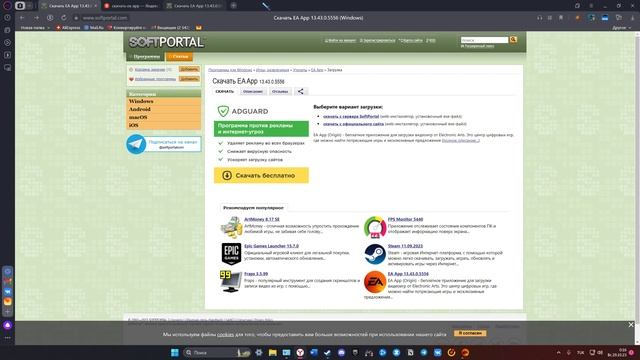Click 'скачать с официального сайта' link
Screen dimensions: 640x360
353,124
